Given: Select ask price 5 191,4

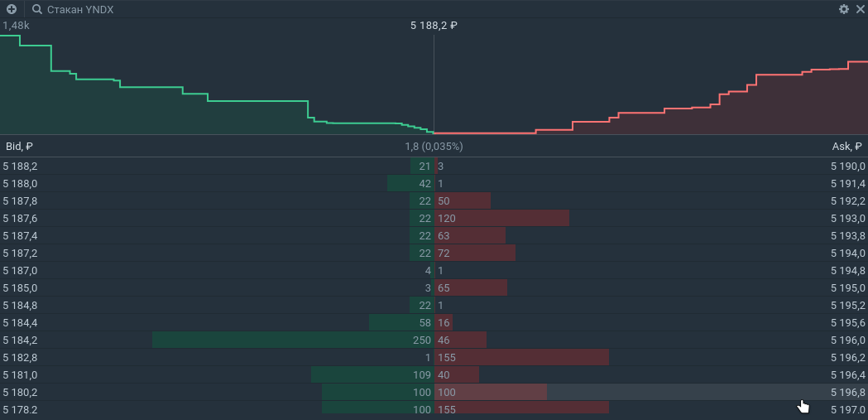Looking at the screenshot, I should 847,183.
